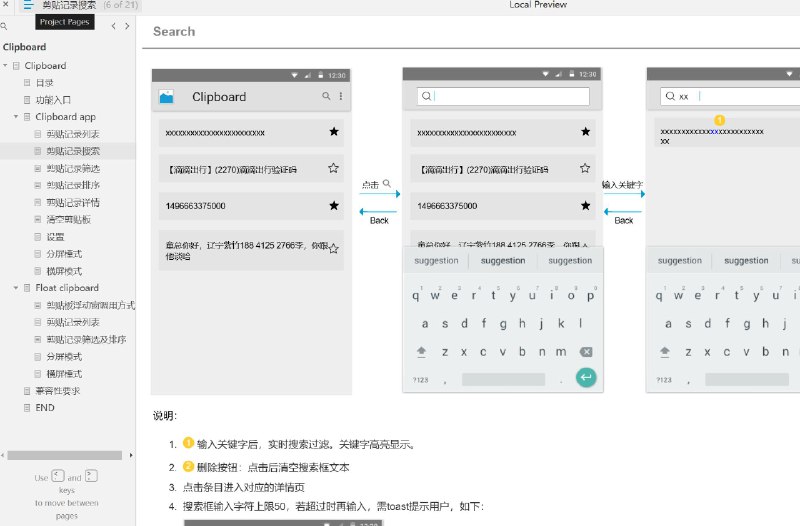
Task: Unstar 1496663375000 row in empty-search screen
Action: click(x=585, y=206)
